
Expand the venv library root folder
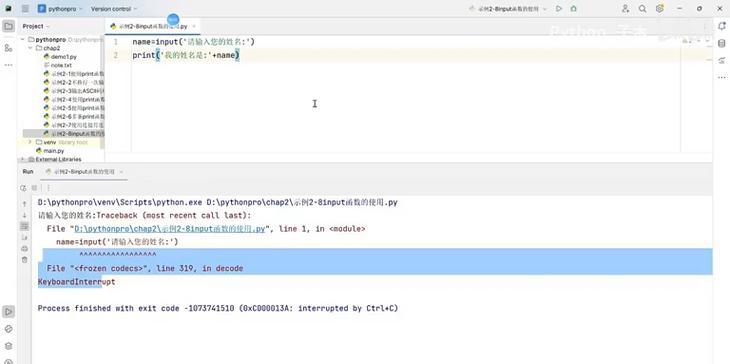click(30, 142)
